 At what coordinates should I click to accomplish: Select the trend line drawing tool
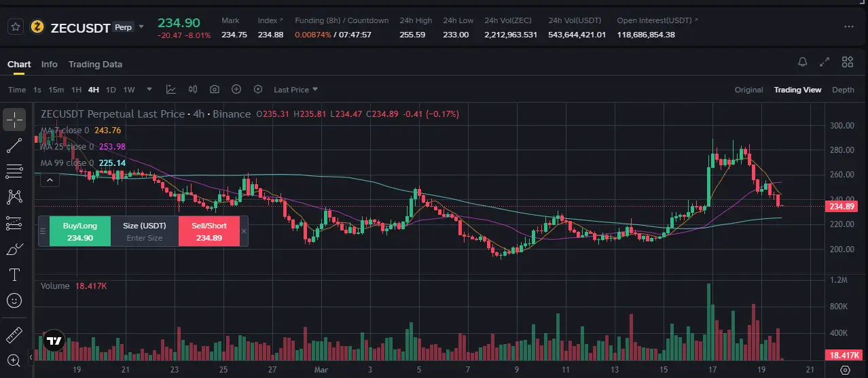point(14,145)
